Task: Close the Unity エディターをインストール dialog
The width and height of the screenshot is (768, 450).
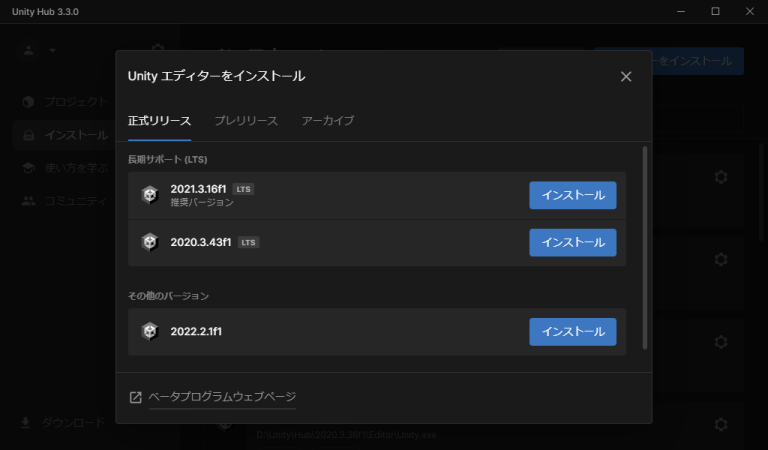Action: (626, 76)
